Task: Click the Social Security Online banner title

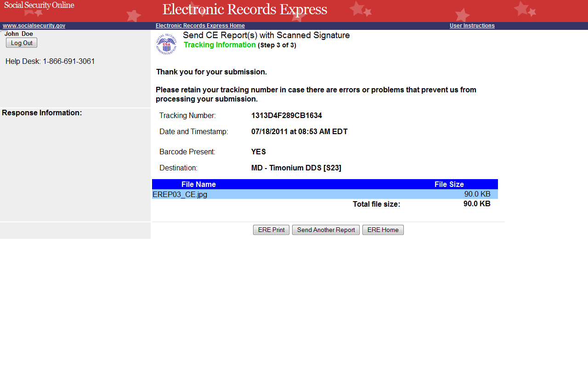Action: (x=39, y=6)
